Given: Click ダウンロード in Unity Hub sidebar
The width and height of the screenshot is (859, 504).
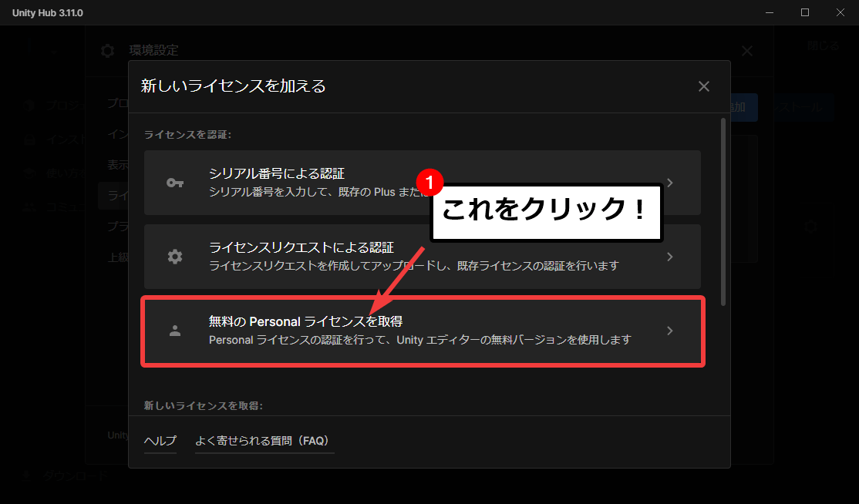Looking at the screenshot, I should tap(75, 476).
